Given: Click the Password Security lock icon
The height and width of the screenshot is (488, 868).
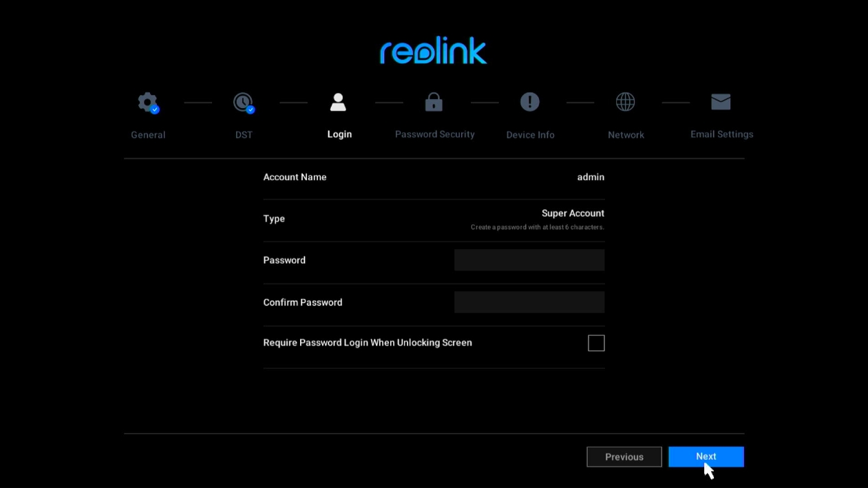Looking at the screenshot, I should (x=434, y=102).
